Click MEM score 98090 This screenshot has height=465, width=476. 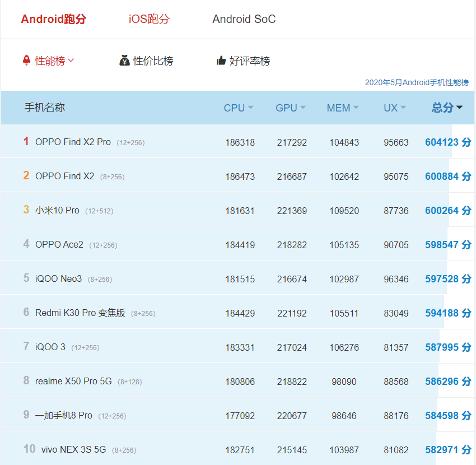coord(344,382)
